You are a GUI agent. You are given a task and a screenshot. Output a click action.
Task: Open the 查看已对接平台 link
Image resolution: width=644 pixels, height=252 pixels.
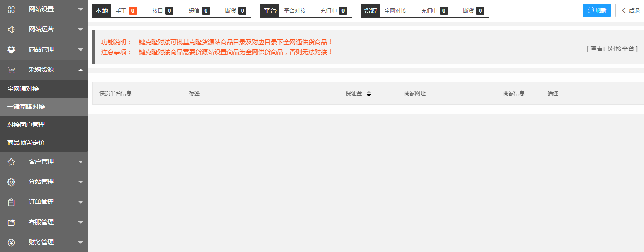coord(612,48)
